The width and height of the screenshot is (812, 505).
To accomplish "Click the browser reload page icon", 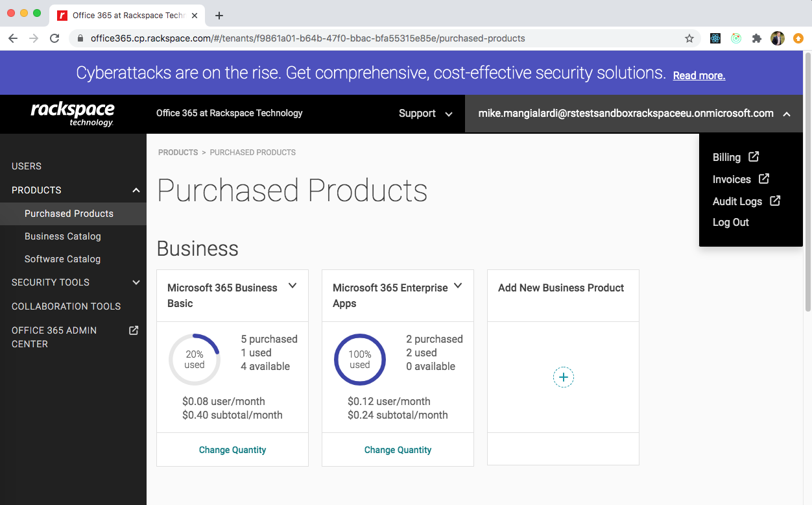I will pos(54,38).
